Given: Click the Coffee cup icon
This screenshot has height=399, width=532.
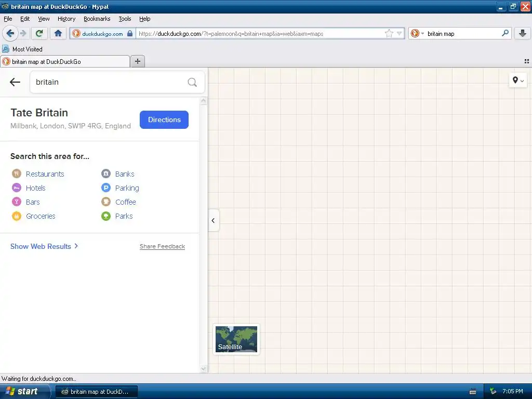Looking at the screenshot, I should coord(106,202).
